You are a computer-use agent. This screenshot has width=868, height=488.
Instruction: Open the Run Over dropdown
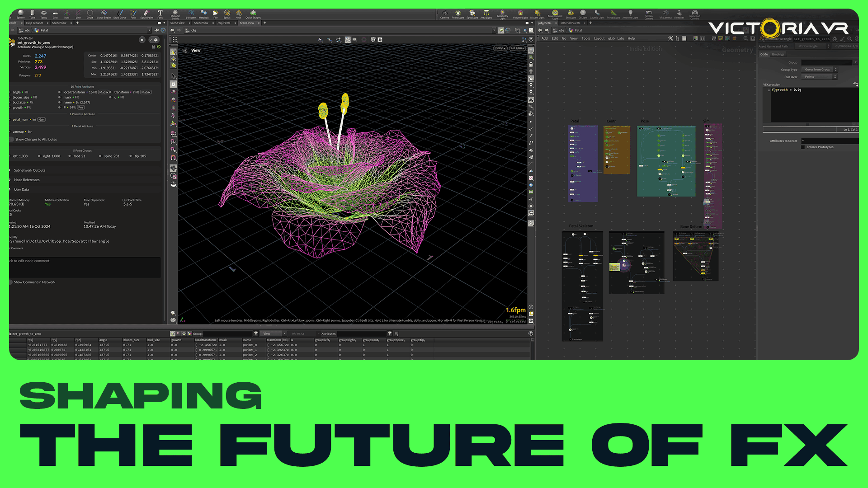tap(819, 77)
